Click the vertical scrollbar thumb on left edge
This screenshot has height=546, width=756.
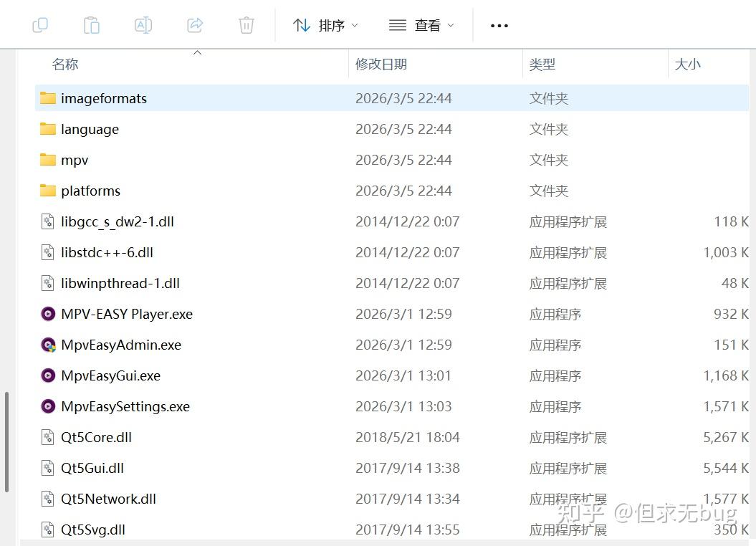pyautogui.click(x=6, y=442)
